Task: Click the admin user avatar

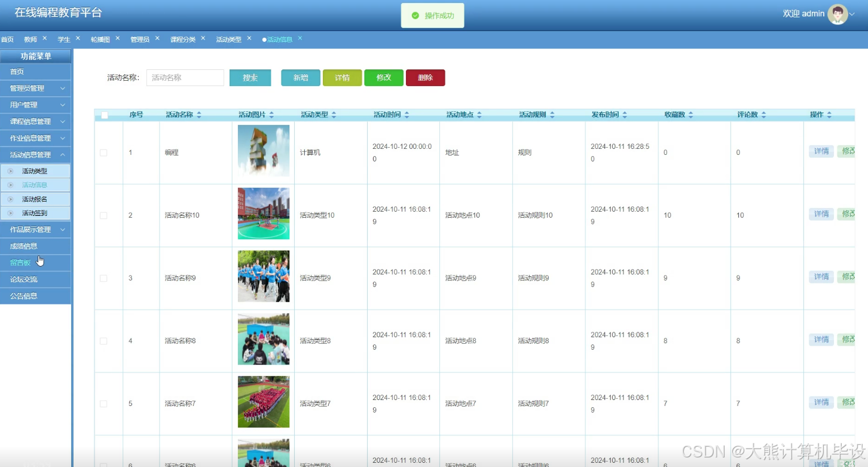Action: coord(838,14)
